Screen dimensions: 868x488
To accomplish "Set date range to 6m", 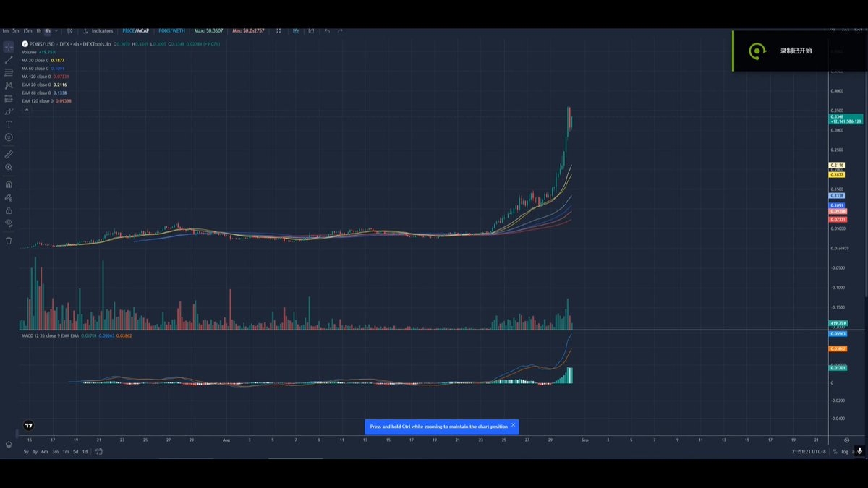I will click(45, 452).
